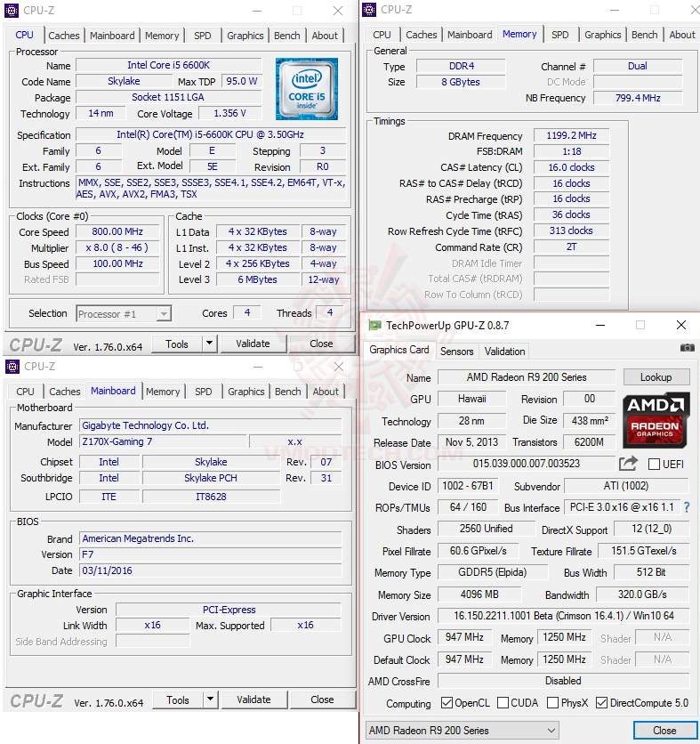700x744 pixels.
Task: Minimize the GPU-Z window
Action: (599, 326)
